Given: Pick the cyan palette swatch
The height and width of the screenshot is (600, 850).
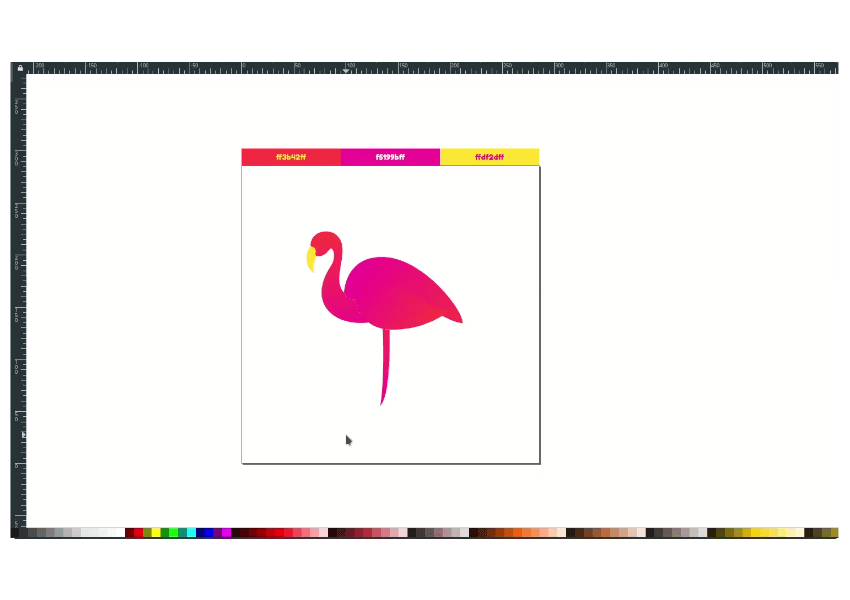Looking at the screenshot, I should (x=191, y=533).
